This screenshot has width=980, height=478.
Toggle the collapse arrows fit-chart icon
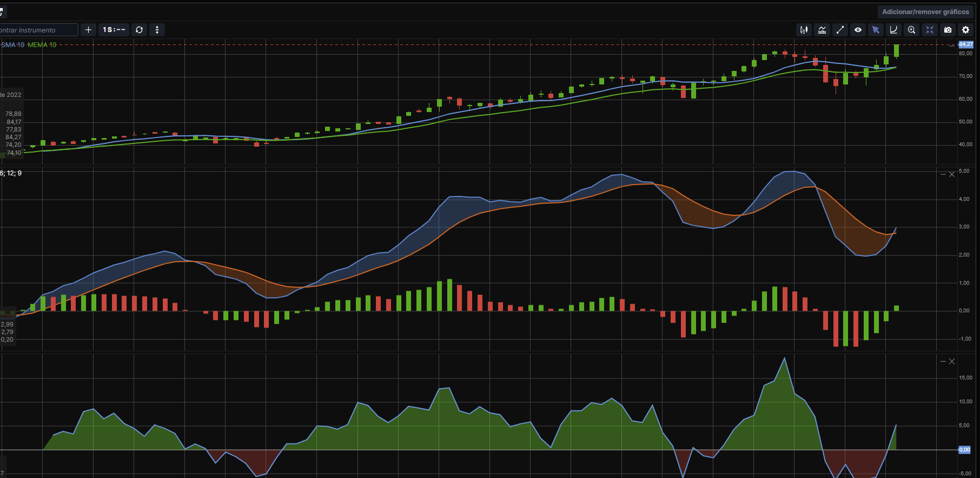coord(930,30)
